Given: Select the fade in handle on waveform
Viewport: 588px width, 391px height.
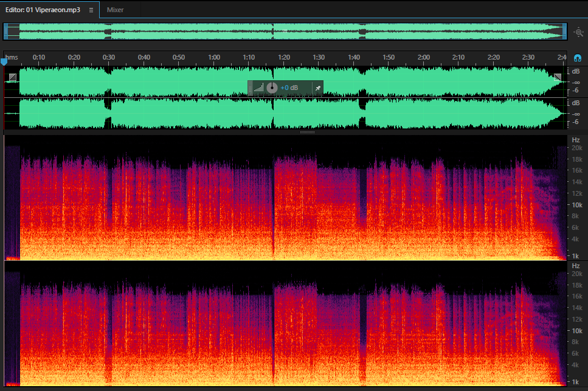Looking at the screenshot, I should pos(13,78).
